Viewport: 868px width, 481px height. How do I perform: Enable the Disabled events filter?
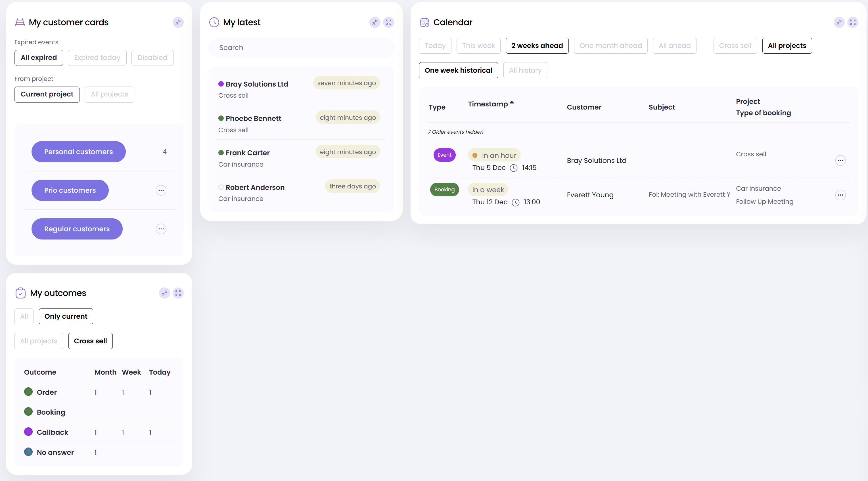(x=152, y=58)
